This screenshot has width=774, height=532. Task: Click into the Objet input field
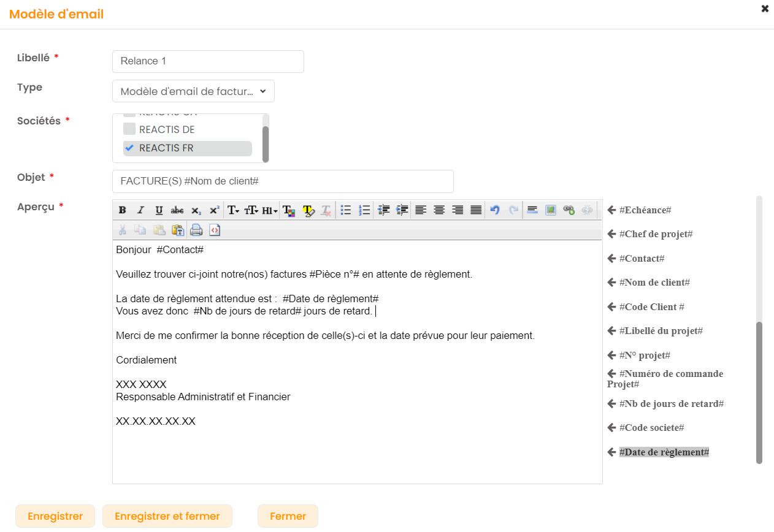tap(283, 181)
